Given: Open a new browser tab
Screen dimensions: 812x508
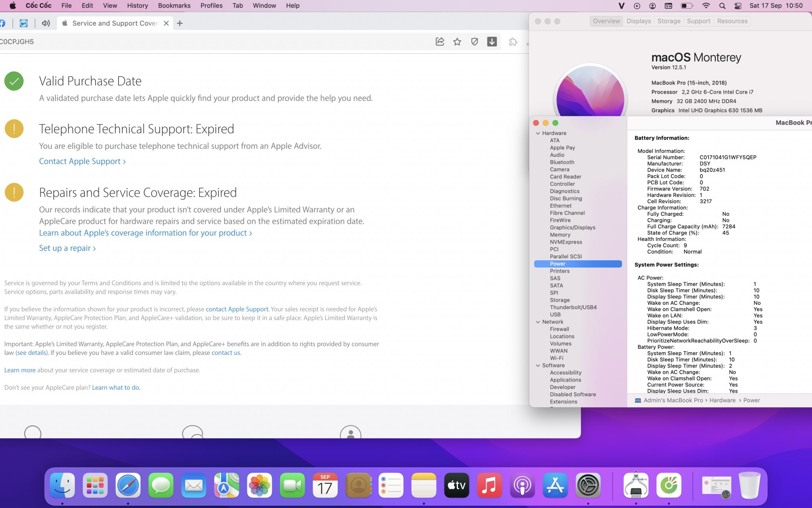Looking at the screenshot, I should point(180,23).
